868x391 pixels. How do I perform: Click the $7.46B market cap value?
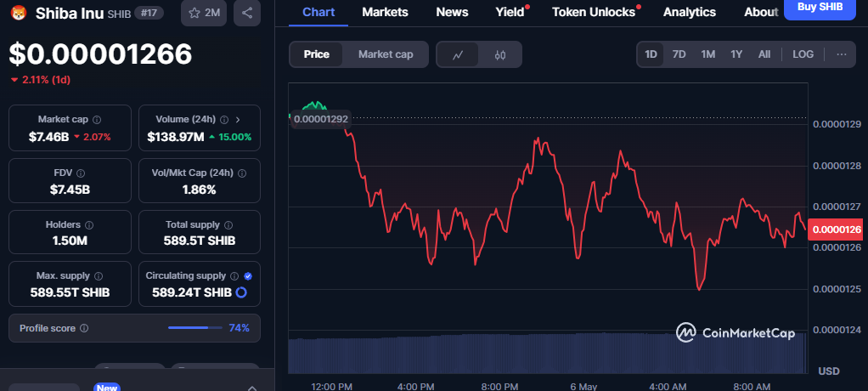coord(48,137)
